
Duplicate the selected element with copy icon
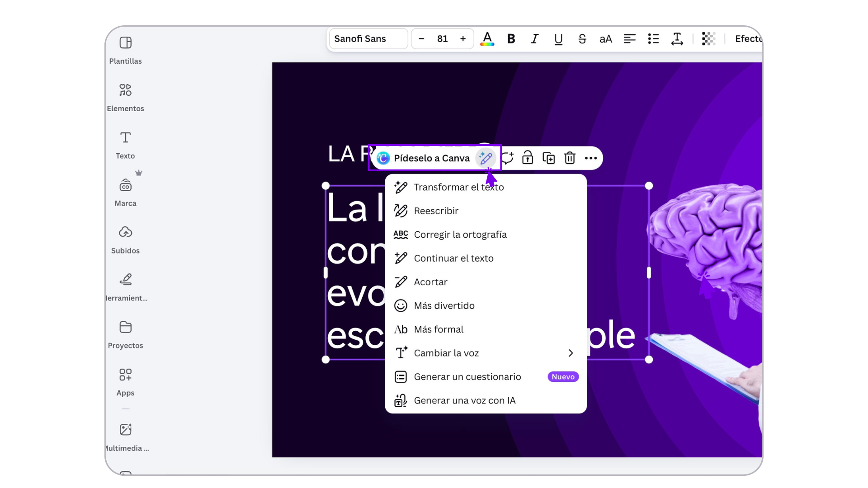(548, 158)
